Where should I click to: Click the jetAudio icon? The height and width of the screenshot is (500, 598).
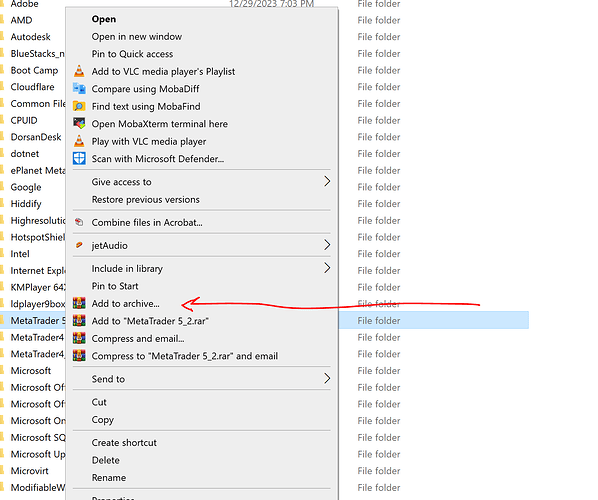79,245
